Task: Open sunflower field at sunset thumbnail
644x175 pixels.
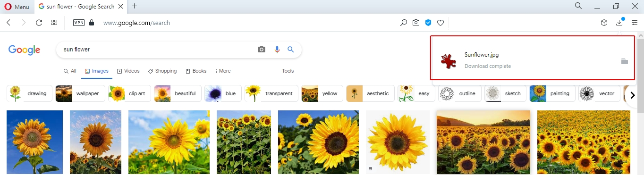Action: point(483,142)
